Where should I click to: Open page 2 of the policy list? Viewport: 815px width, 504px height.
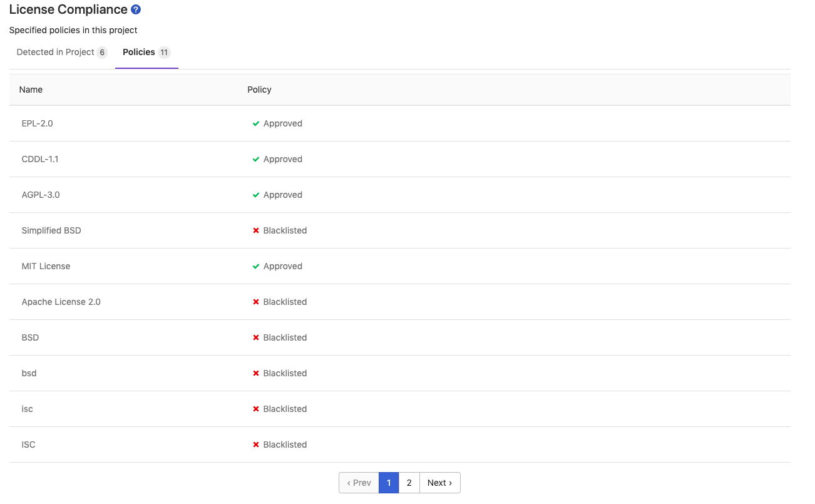[409, 483]
